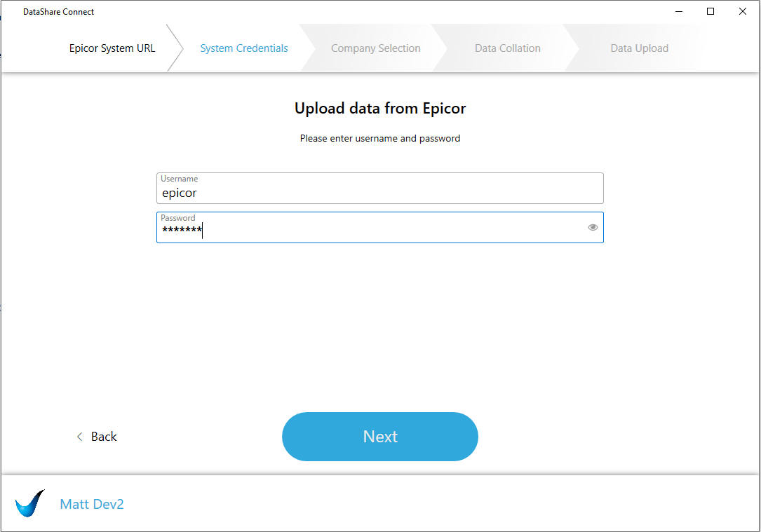The image size is (761, 532).
Task: Open the Data Upload step
Action: [x=639, y=48]
